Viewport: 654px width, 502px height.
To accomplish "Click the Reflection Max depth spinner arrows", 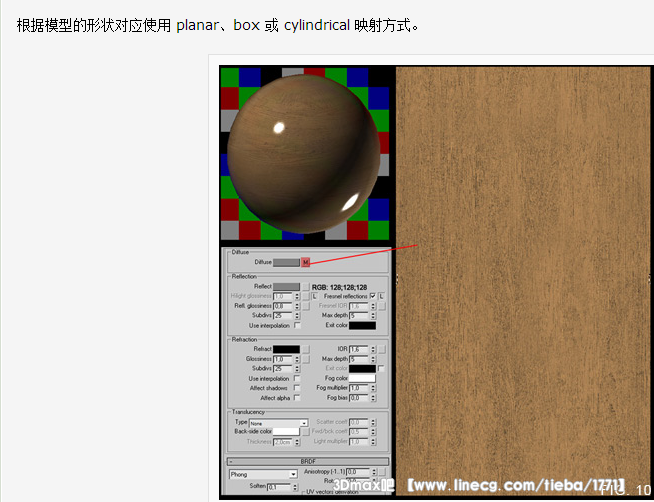I will [373, 316].
